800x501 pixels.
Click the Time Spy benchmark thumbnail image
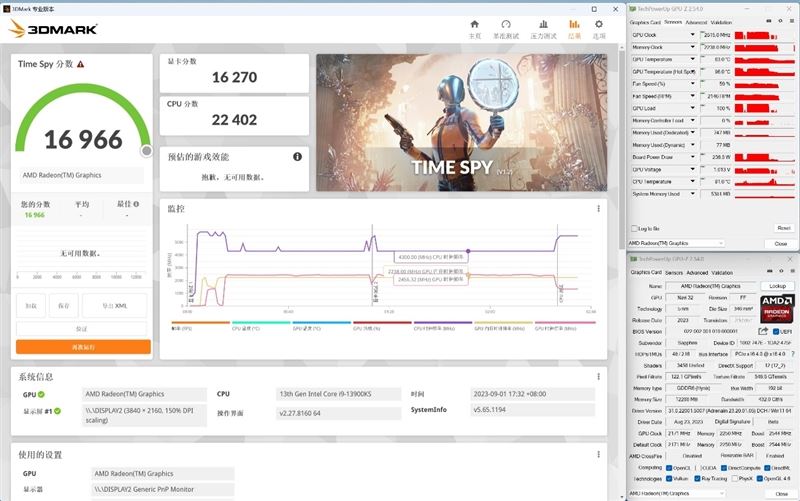coord(462,122)
